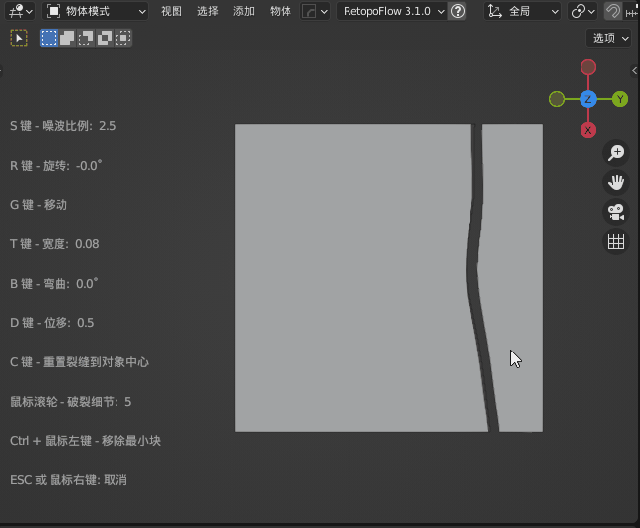Viewport: 640px width, 528px height.
Task: Choose the intersect selection mode icon
Action: (123, 38)
